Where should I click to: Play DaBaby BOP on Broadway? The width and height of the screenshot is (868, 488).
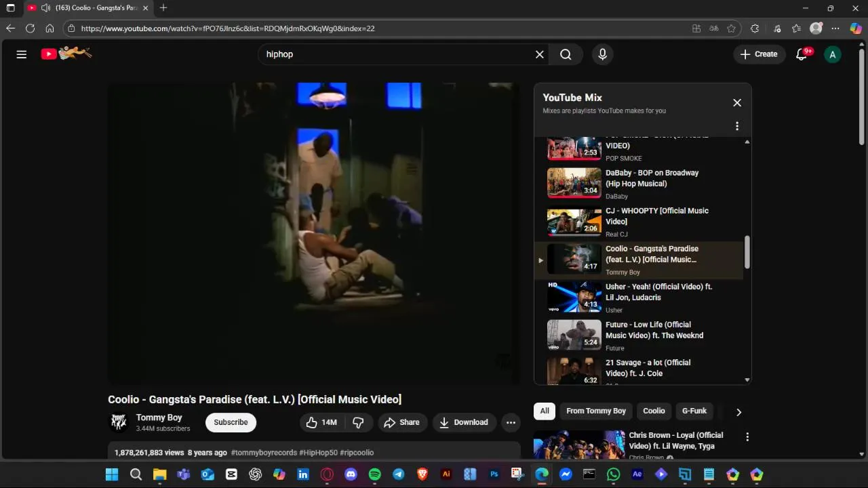point(638,183)
